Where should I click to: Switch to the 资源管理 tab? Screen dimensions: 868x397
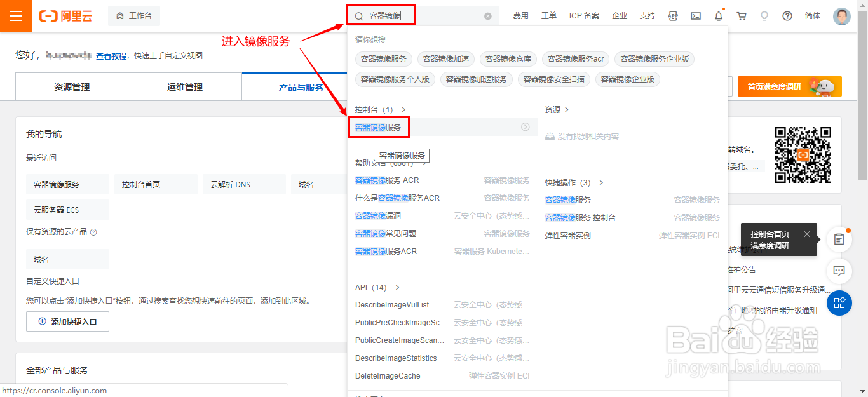[x=72, y=87]
